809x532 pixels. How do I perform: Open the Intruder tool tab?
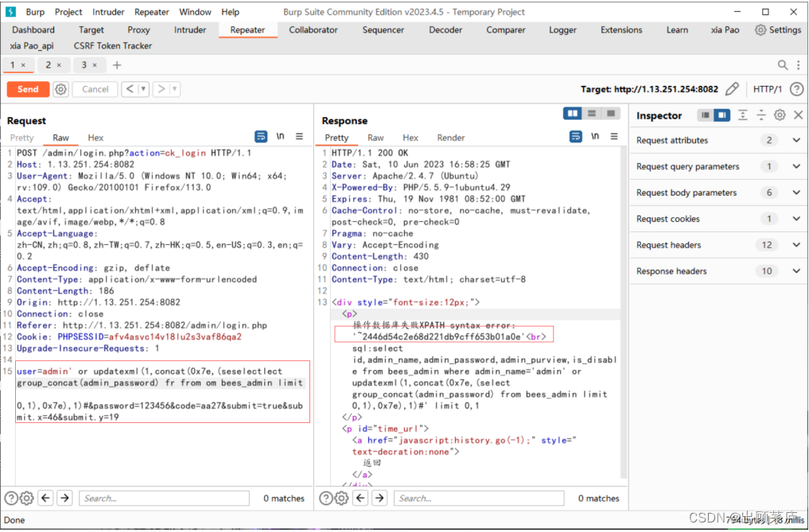190,30
